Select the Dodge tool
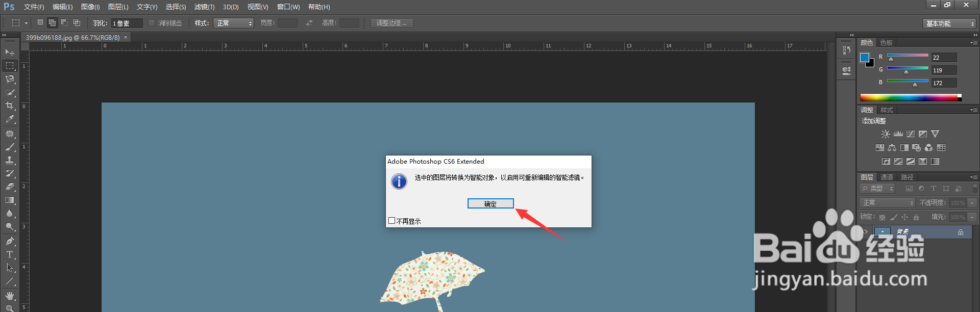Screen dimensions: 980x312 pyautogui.click(x=10, y=227)
